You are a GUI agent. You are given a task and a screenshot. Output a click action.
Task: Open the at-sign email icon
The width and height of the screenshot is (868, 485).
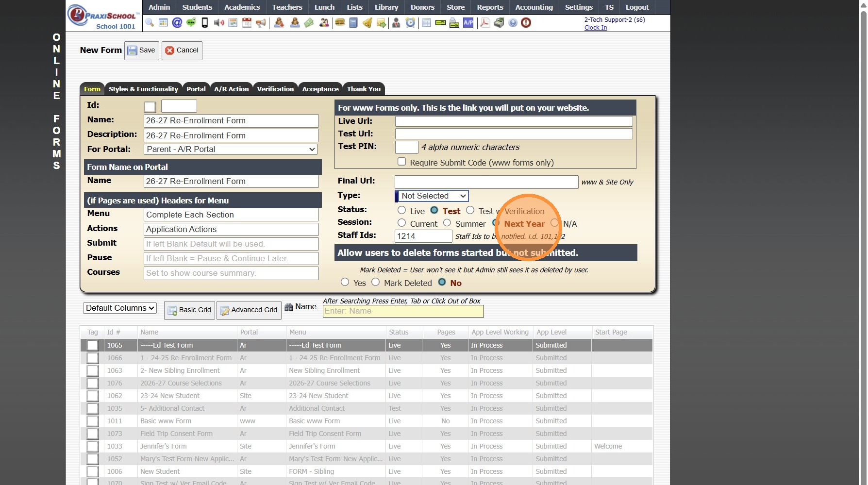tap(177, 23)
